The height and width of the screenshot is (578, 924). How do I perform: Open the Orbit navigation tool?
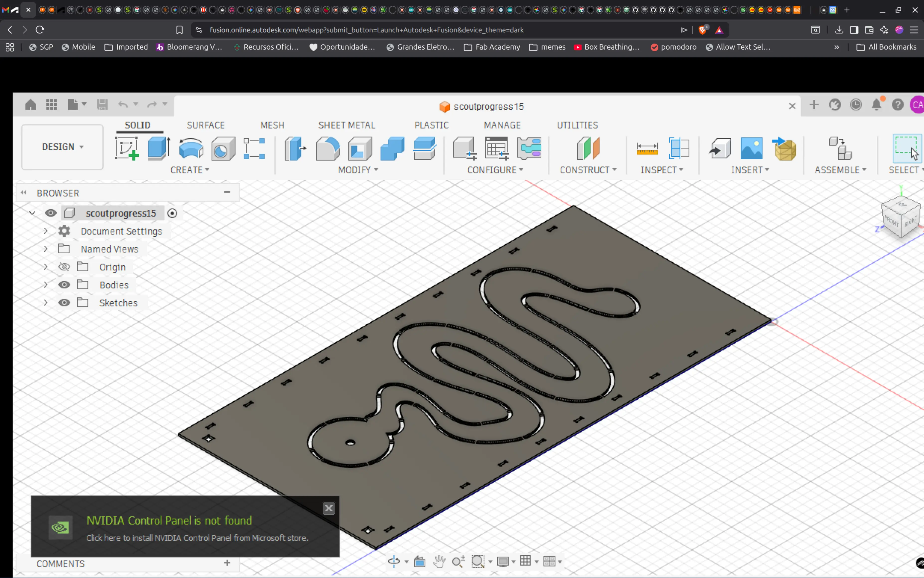pos(393,561)
